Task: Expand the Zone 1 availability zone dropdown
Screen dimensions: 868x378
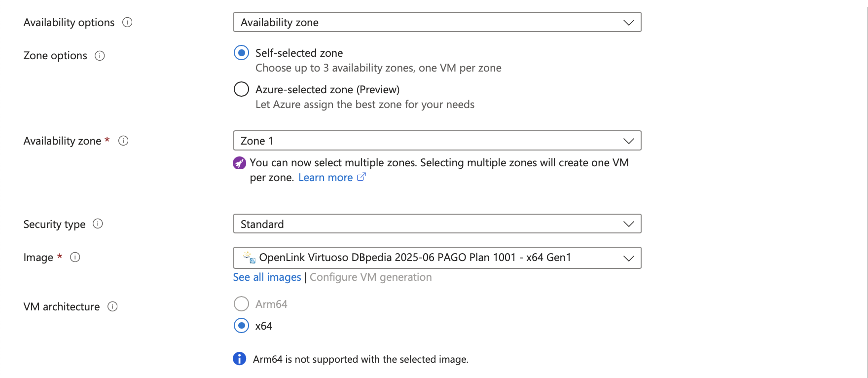Action: click(437, 141)
